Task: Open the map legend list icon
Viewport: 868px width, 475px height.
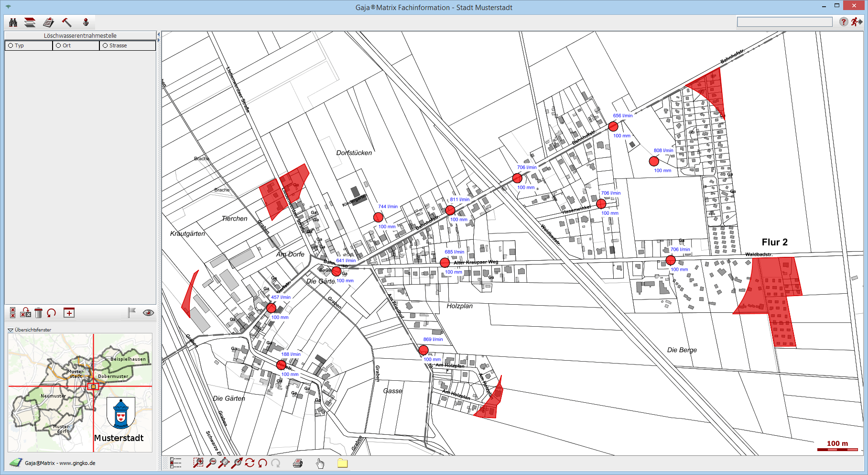Action: tap(175, 463)
